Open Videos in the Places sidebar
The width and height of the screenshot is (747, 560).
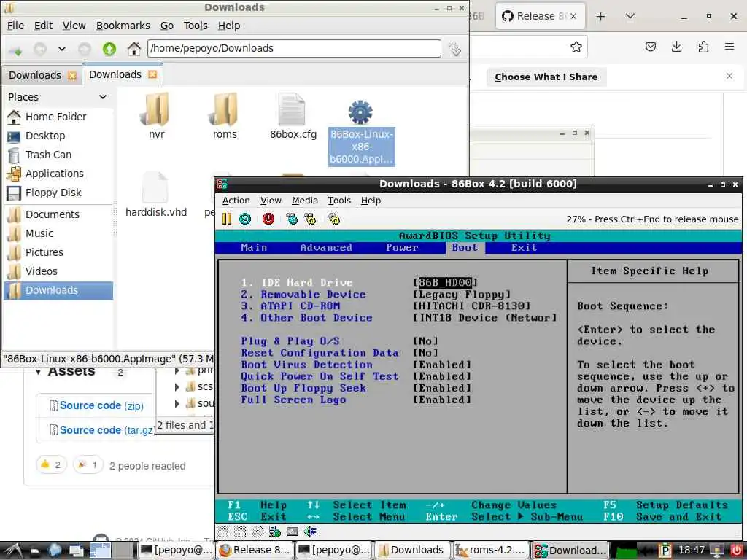coord(58,271)
